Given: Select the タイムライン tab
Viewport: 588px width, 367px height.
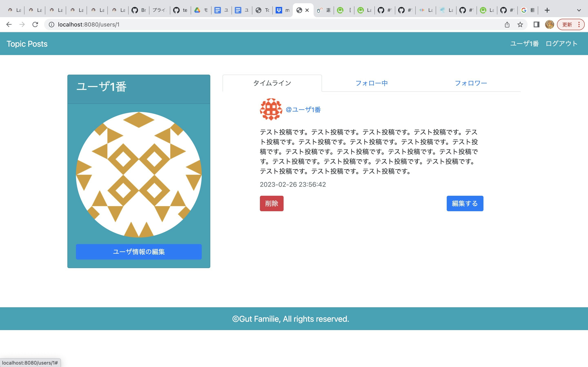Looking at the screenshot, I should click(x=272, y=83).
